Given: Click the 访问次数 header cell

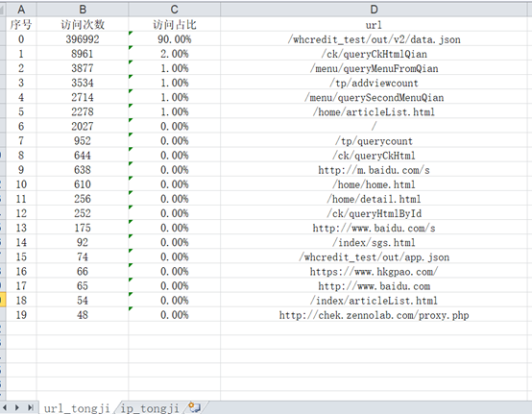Looking at the screenshot, I should (83, 24).
